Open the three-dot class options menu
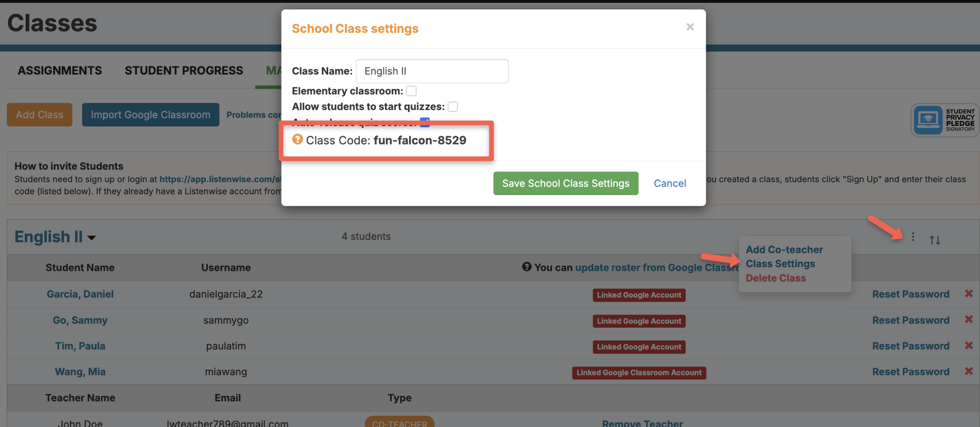The image size is (980, 427). click(912, 237)
